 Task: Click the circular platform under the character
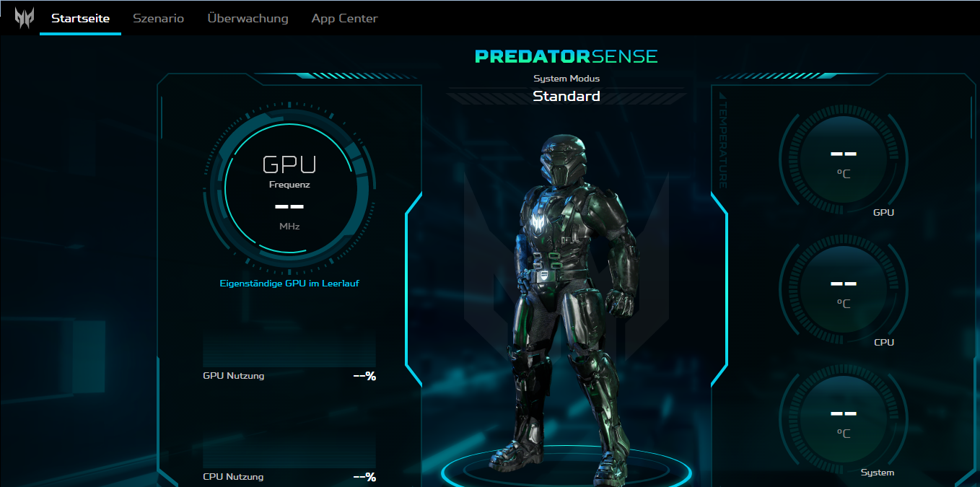(566, 470)
